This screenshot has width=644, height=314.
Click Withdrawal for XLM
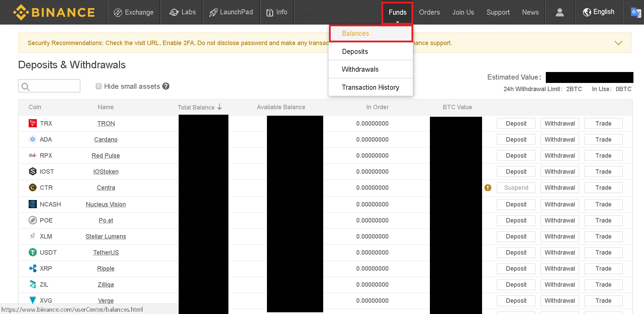(x=560, y=237)
